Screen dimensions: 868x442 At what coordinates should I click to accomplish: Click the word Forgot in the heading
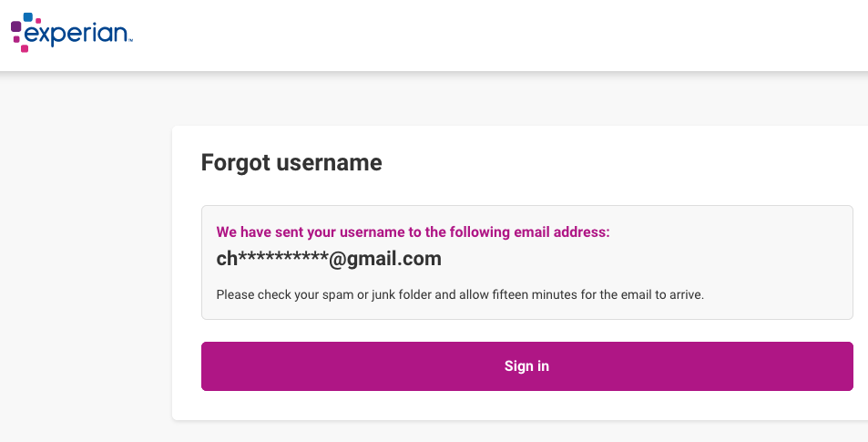pyautogui.click(x=235, y=163)
